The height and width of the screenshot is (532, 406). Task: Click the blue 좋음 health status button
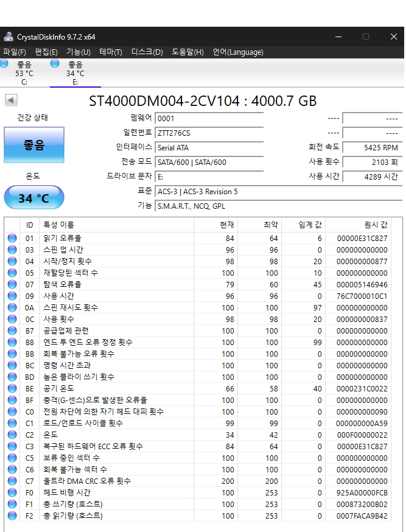(34, 145)
